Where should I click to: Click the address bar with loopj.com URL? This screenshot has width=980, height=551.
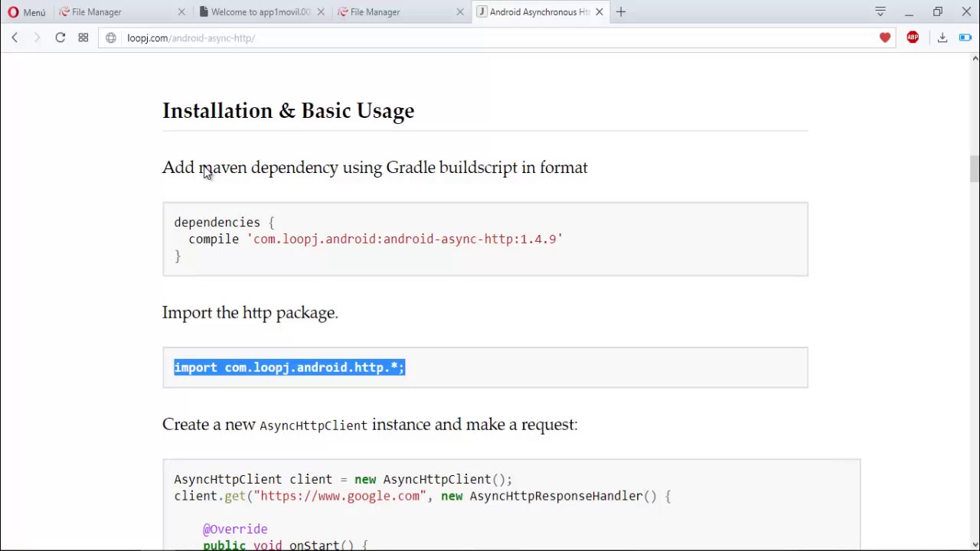490,38
